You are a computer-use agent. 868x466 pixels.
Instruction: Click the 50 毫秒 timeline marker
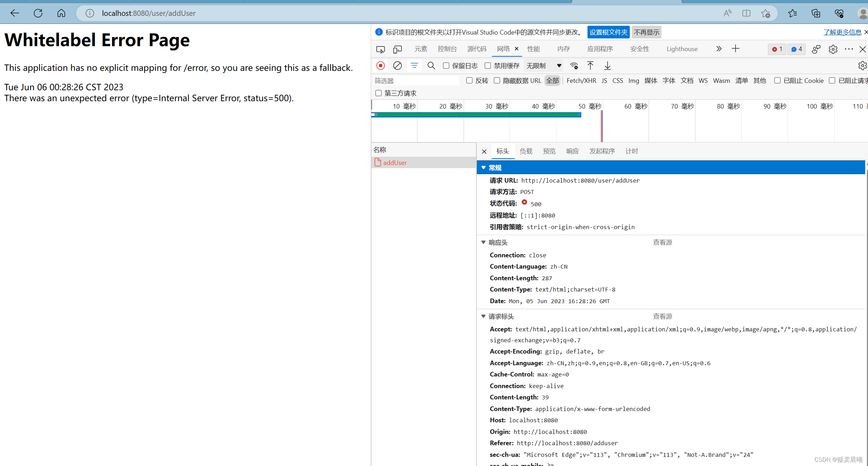pyautogui.click(x=590, y=106)
